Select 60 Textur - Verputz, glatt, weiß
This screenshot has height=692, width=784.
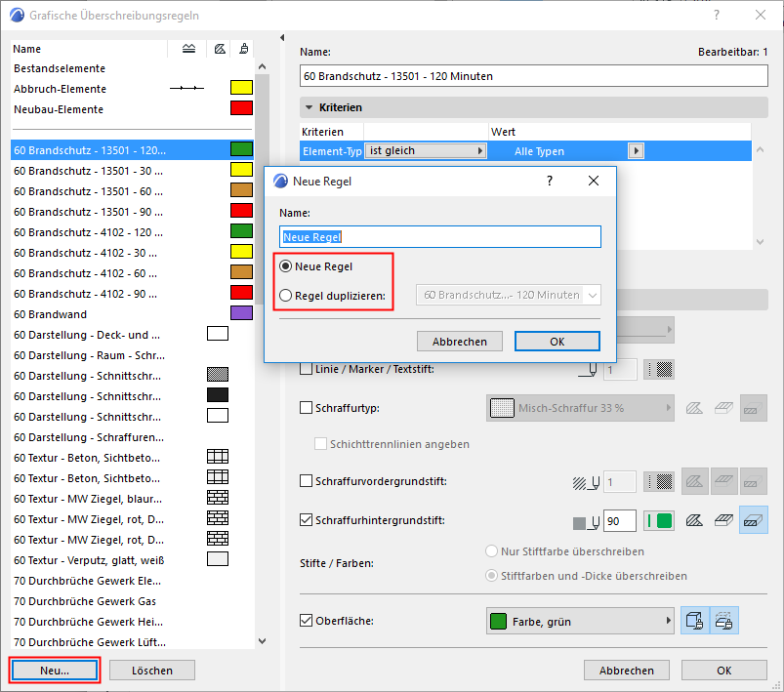[133, 560]
